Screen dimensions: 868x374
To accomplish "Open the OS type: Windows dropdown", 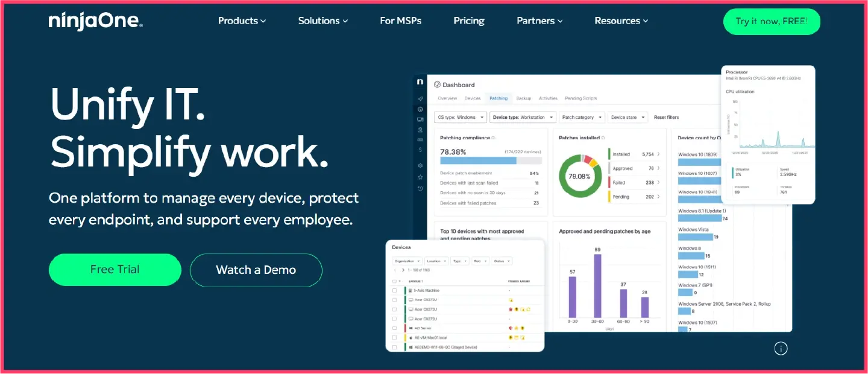I will coord(460,118).
